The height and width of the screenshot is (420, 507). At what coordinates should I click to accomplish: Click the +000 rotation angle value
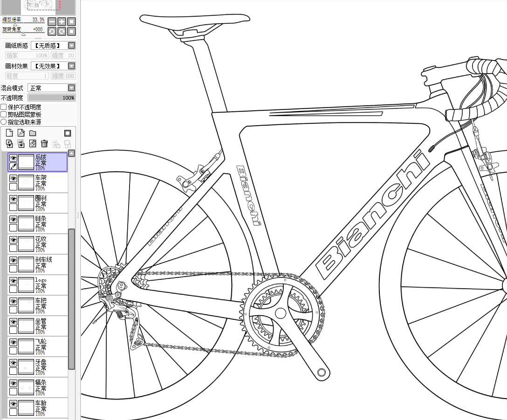pos(38,29)
